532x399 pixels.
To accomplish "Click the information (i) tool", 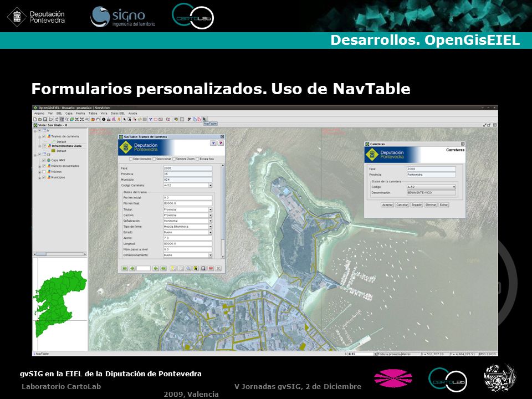I will coord(104,120).
